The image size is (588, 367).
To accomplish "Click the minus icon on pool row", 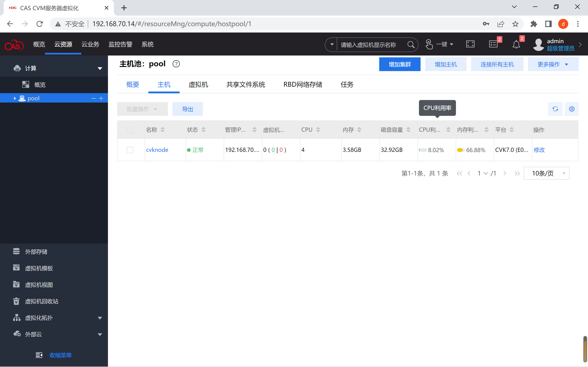I will point(93,98).
